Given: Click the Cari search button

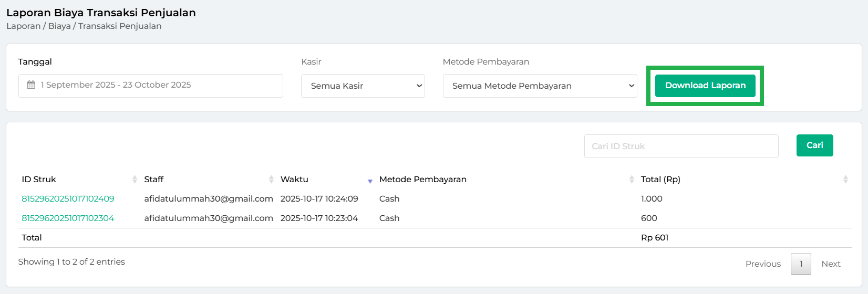Looking at the screenshot, I should [x=814, y=145].
